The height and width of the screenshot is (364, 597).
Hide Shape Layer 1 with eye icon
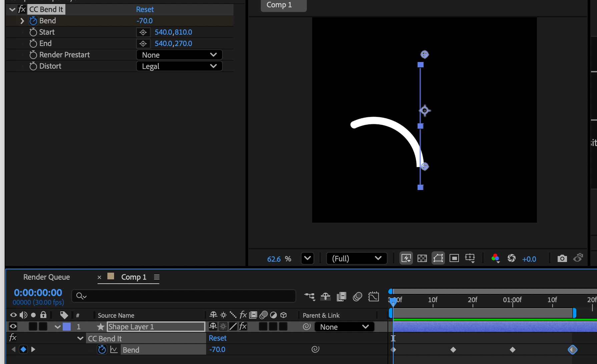13,327
